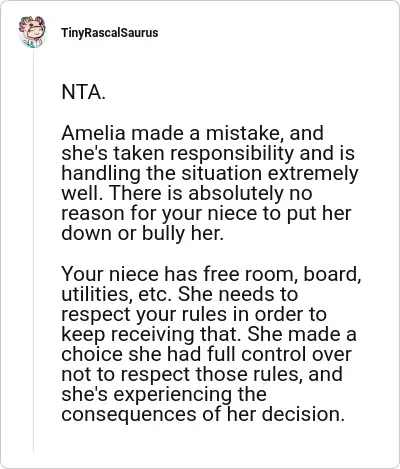Click the text 'She made a' in second paragraph

point(302,334)
